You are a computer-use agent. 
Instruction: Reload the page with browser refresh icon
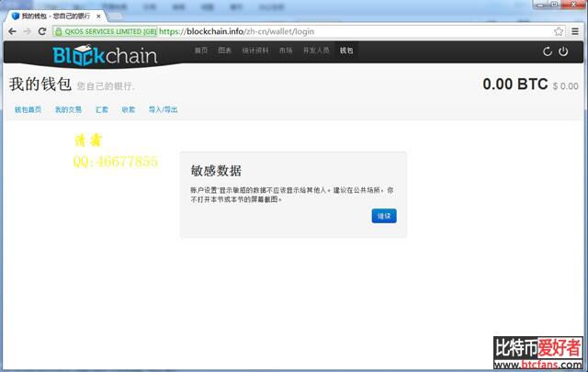(x=42, y=31)
